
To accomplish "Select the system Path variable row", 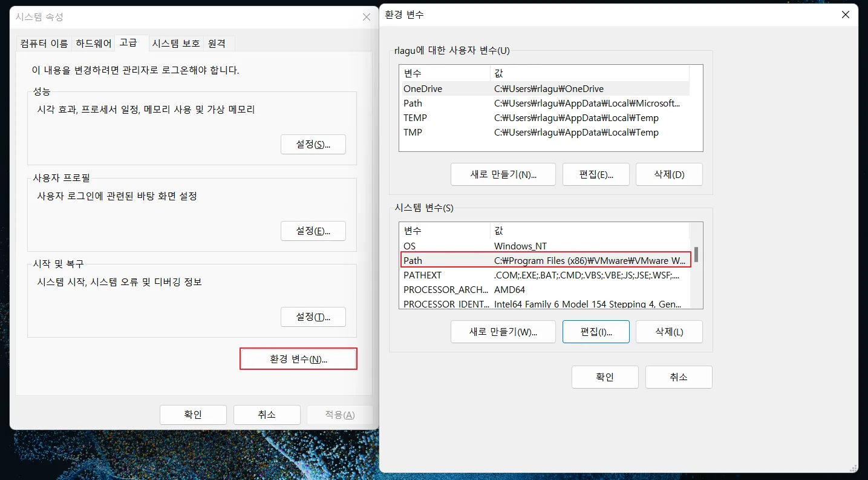I will pyautogui.click(x=545, y=260).
